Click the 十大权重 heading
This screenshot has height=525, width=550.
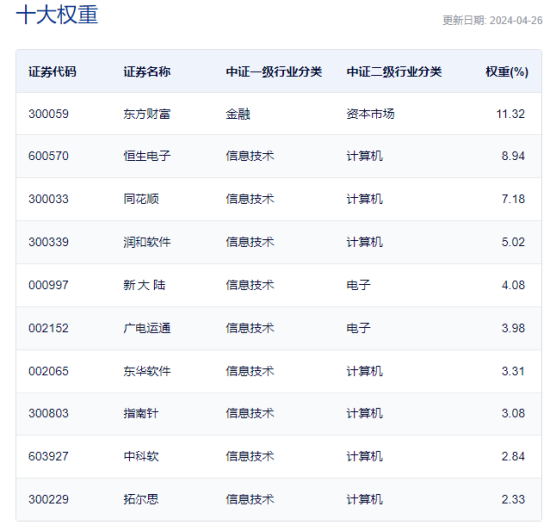point(57,15)
